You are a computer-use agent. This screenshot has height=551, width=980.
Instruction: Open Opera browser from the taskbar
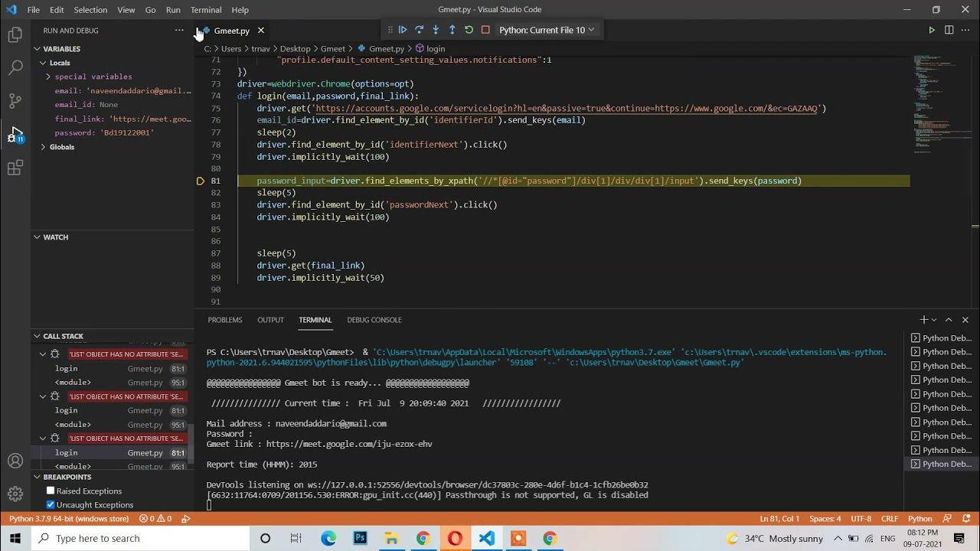455,538
